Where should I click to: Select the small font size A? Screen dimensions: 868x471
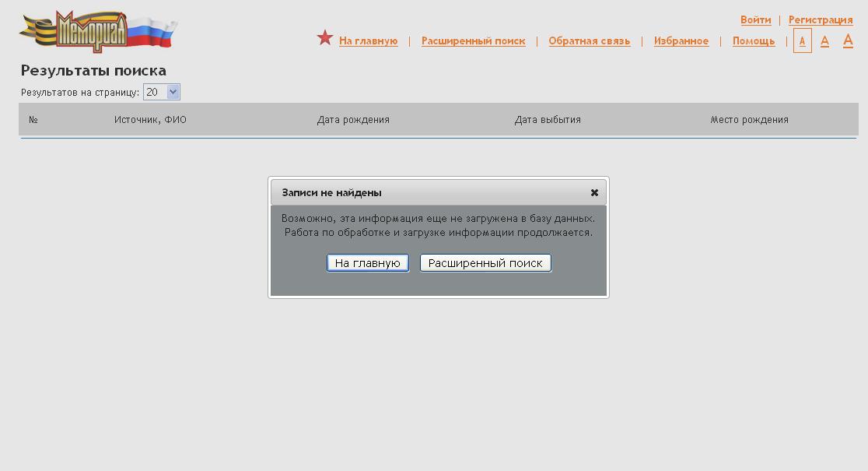click(x=802, y=41)
